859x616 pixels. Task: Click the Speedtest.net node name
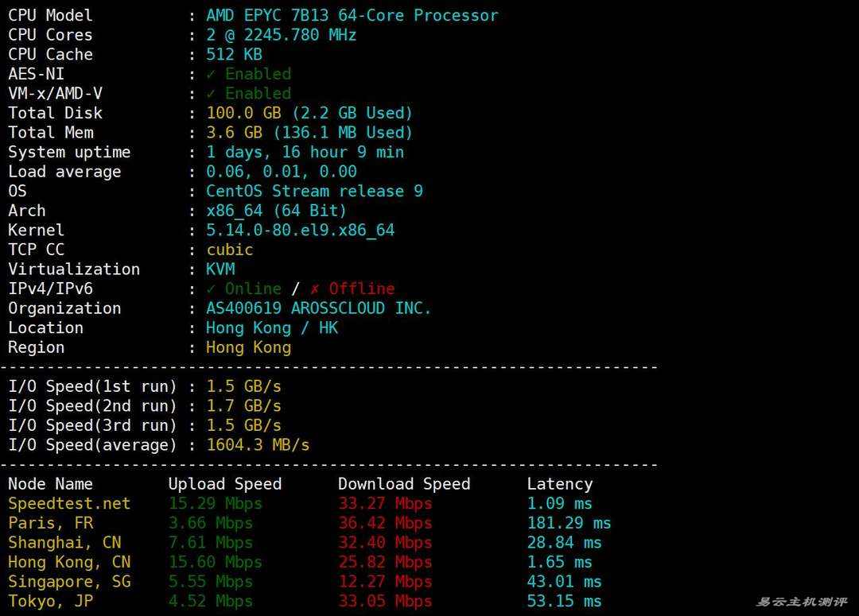tap(69, 503)
